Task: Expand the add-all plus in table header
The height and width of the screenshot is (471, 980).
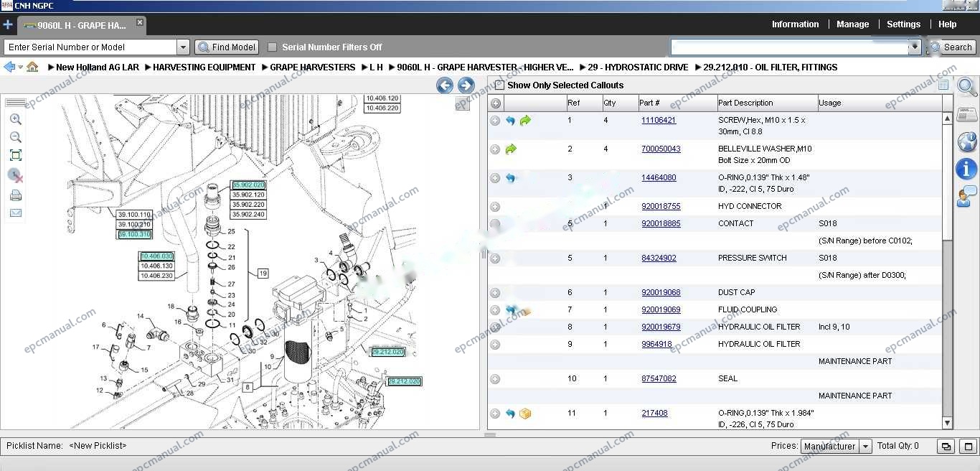Action: [495, 103]
